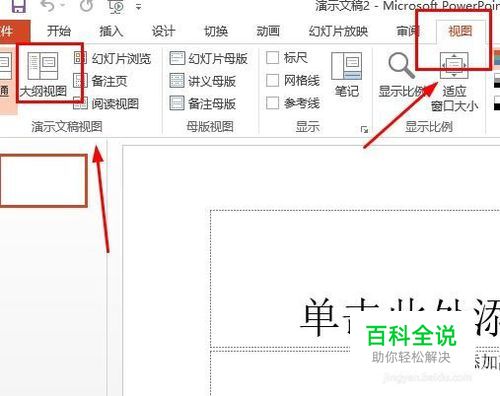
Task: Switch to 大纲视图 outline view
Action: coord(43,74)
